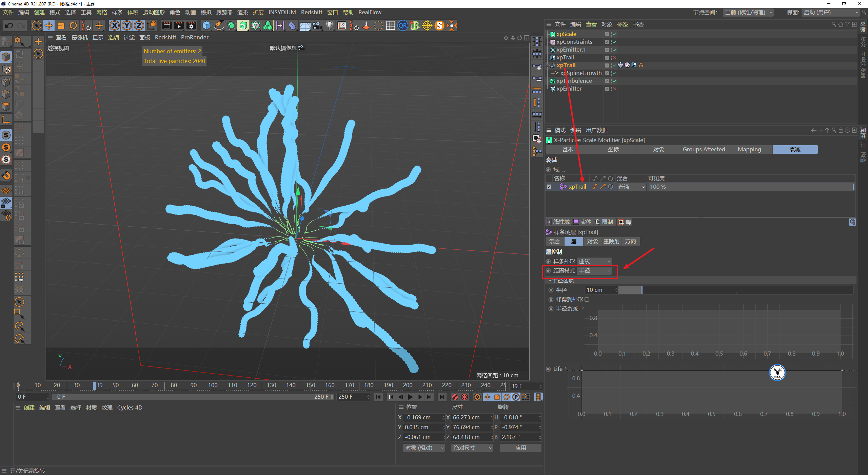Screen dimensions: 868x475
Task: Toggle 距离模式 animation radio dot
Action: [x=548, y=271]
